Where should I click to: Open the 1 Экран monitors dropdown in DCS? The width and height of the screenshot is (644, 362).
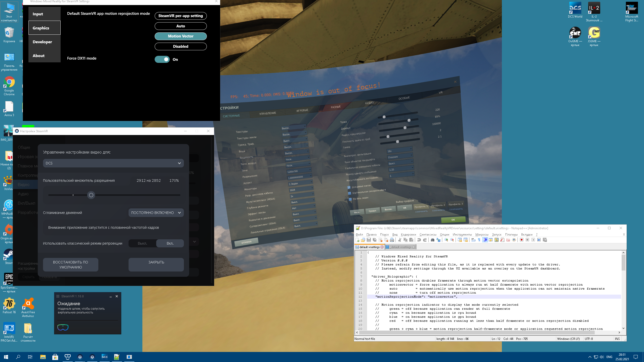[300, 183]
